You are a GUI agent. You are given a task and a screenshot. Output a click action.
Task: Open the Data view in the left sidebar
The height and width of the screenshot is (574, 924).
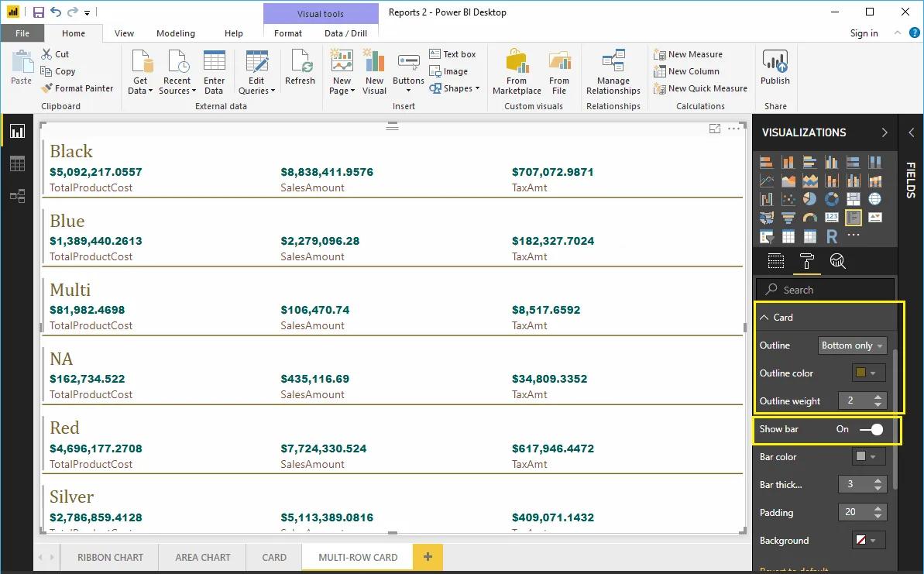coord(17,163)
